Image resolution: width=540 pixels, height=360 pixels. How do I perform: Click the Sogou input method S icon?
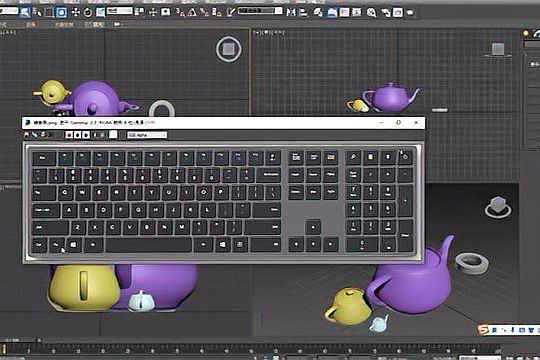point(484,329)
